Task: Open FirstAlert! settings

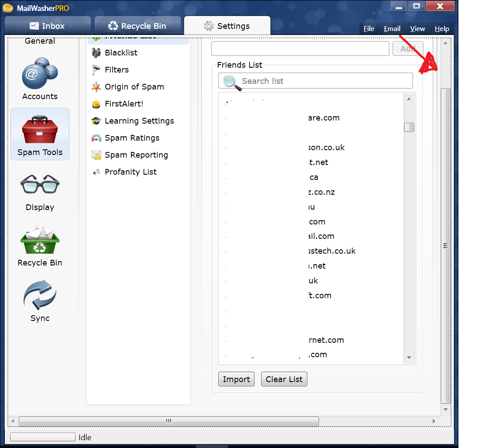Action: tap(124, 103)
